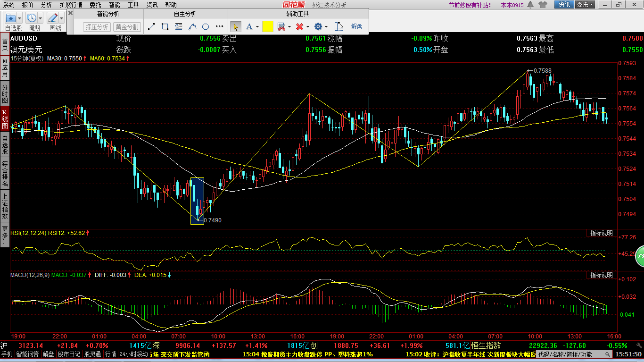Click the 手机 bottom bar button
The height and width of the screenshot is (362, 644).
pyautogui.click(x=7, y=354)
